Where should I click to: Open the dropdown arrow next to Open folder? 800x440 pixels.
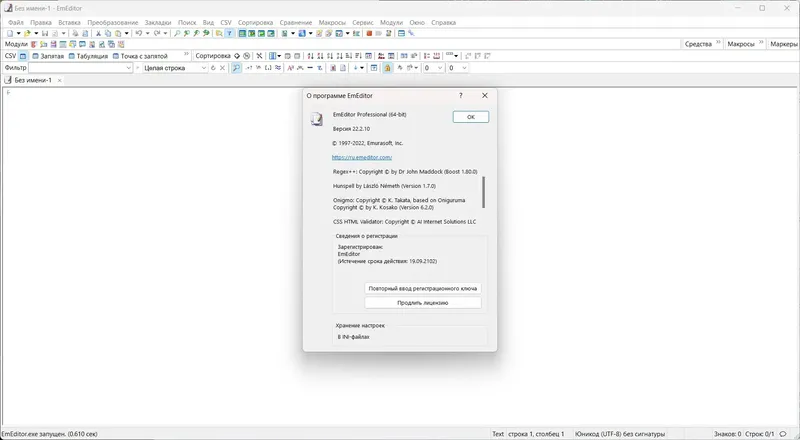coord(36,34)
